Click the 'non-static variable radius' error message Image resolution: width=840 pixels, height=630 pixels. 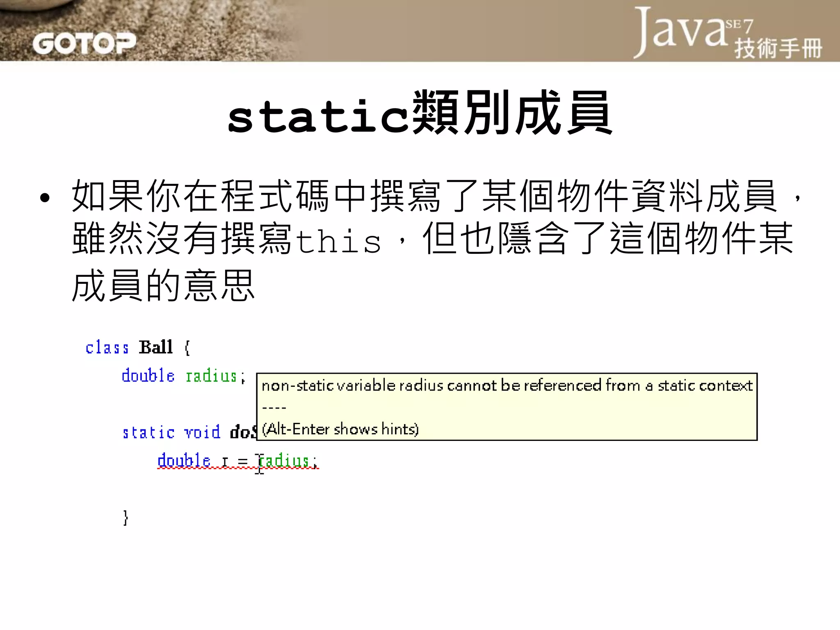tap(507, 386)
